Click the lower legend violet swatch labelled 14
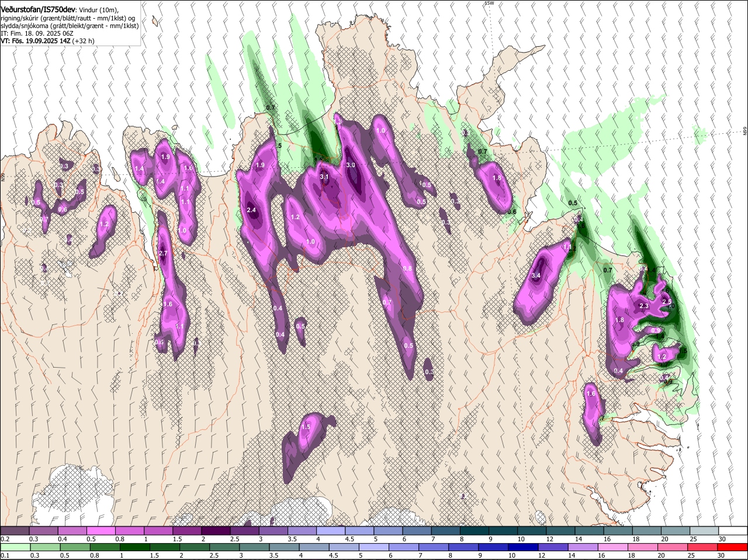748x560 pixels. coord(583,548)
